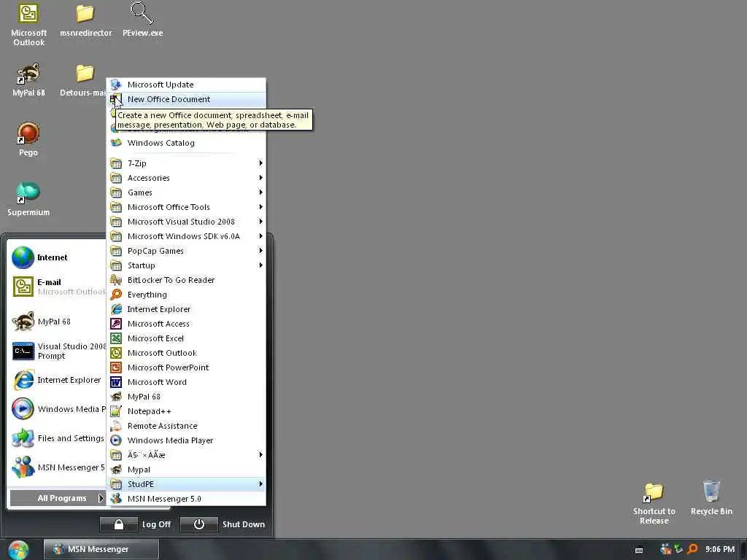Click the Microsoft Update icon in programs list
Viewport: 747px width, 560px height.
click(116, 85)
